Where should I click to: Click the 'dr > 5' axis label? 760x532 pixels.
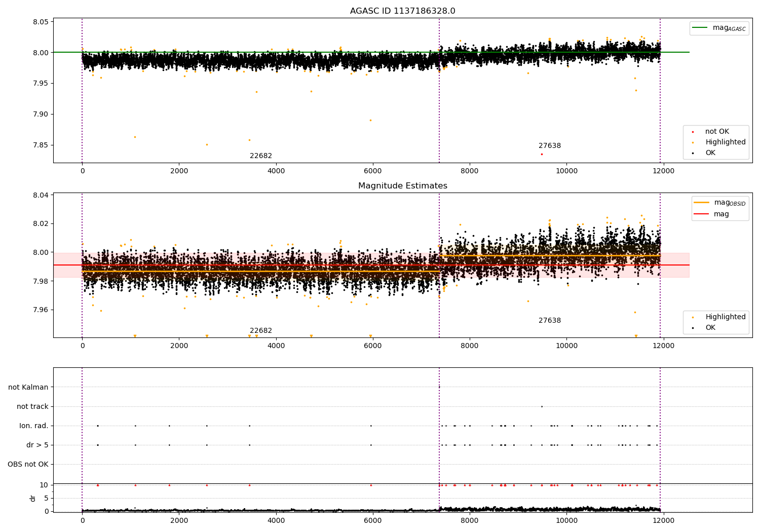click(x=37, y=445)
